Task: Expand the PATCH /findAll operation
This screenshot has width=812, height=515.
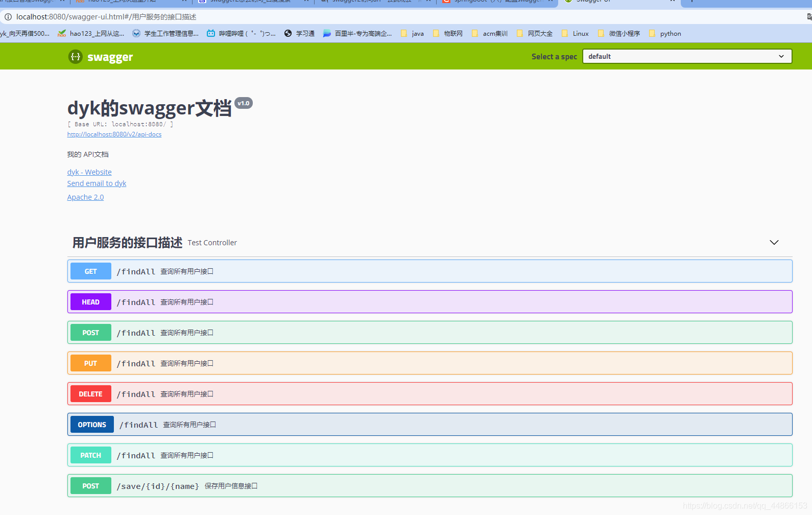Action: (429, 455)
